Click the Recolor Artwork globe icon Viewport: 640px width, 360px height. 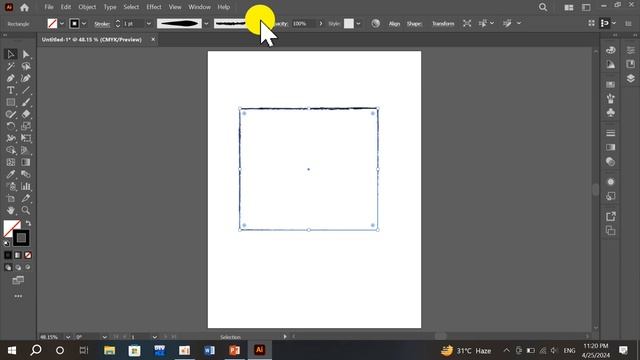coord(376,24)
